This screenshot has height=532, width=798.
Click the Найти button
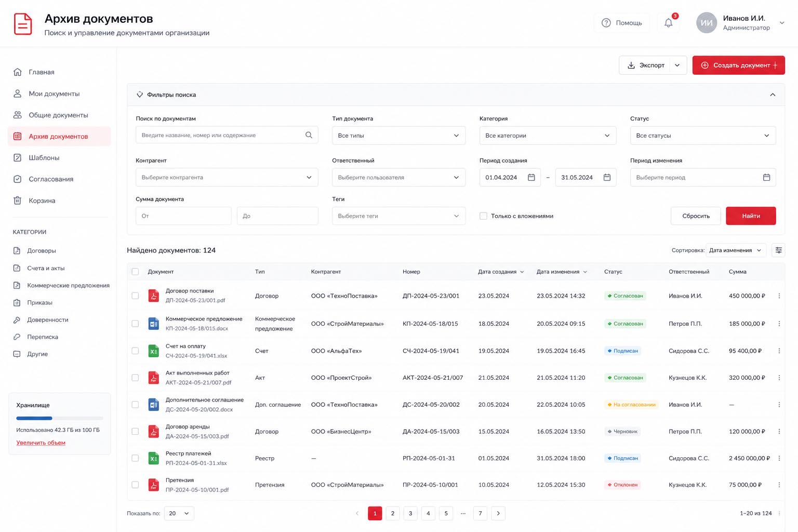point(751,216)
